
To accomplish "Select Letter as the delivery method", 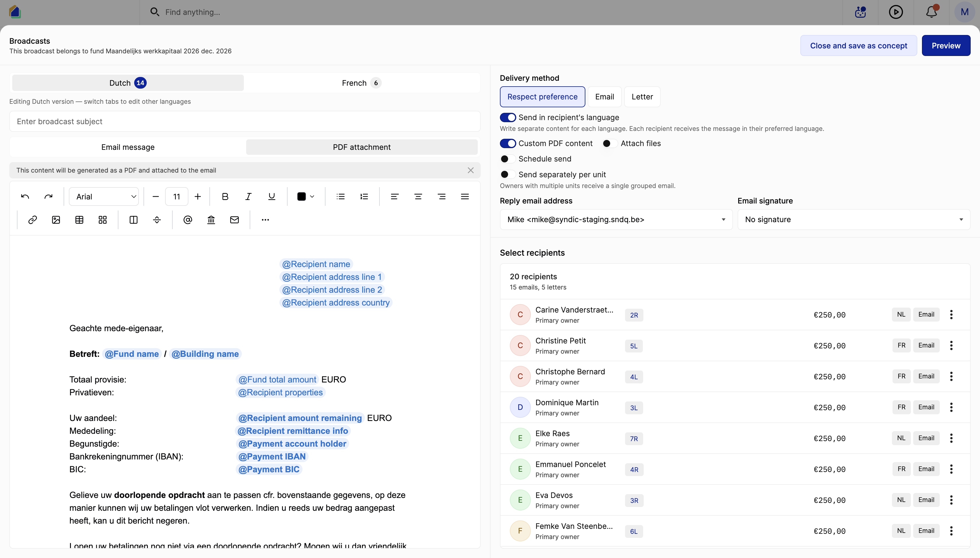I will 642,96.
